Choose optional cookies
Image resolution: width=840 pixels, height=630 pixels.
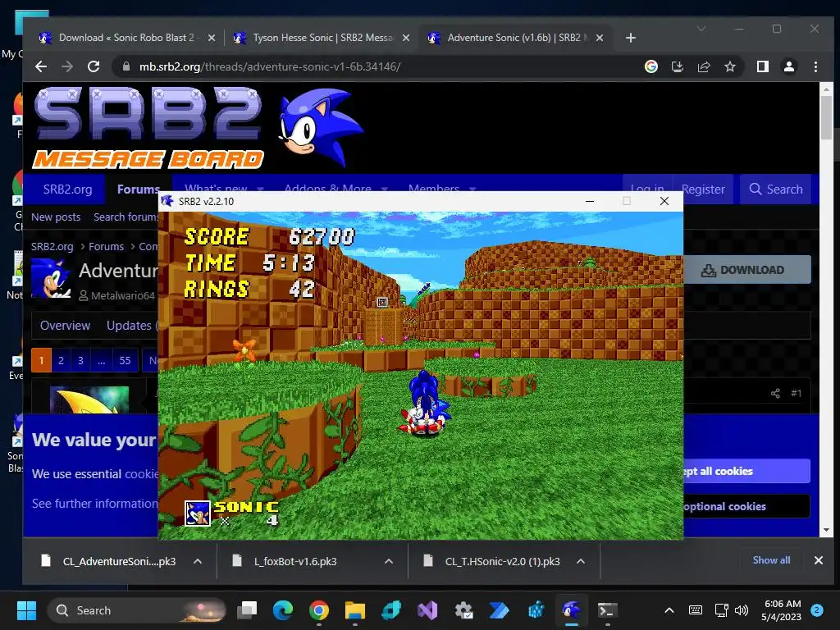[746, 506]
